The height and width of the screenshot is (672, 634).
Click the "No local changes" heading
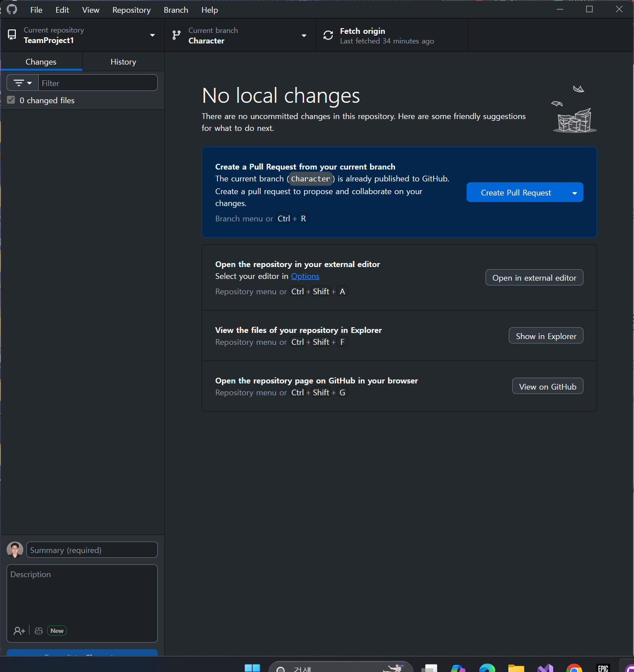click(281, 96)
